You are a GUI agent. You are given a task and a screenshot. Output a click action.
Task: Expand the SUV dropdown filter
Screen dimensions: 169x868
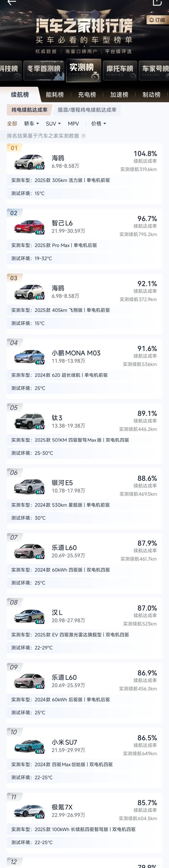(53, 124)
